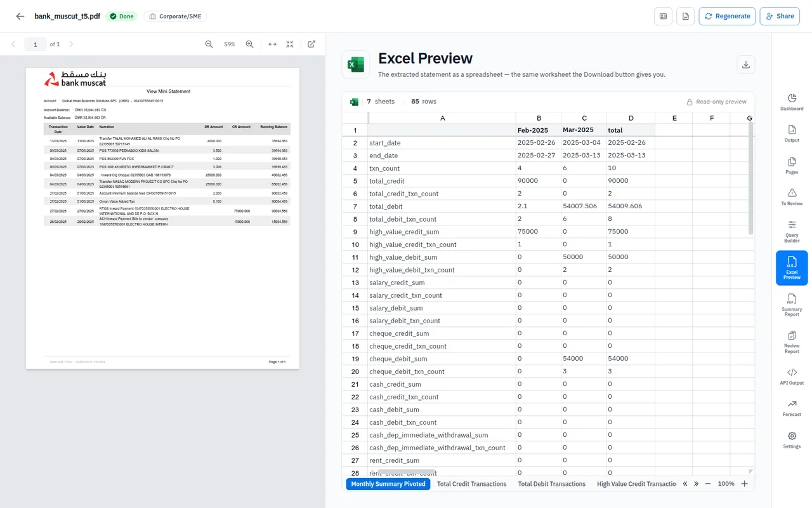
Task: Open the PDF in a new window
Action: click(311, 44)
